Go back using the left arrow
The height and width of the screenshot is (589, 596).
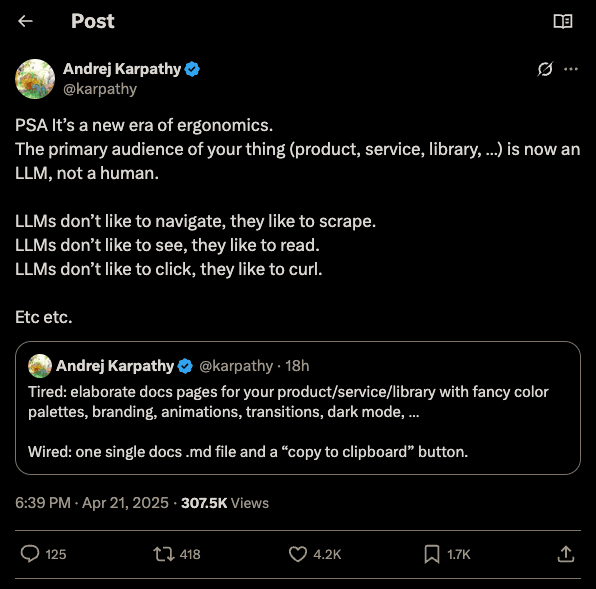pyautogui.click(x=25, y=21)
